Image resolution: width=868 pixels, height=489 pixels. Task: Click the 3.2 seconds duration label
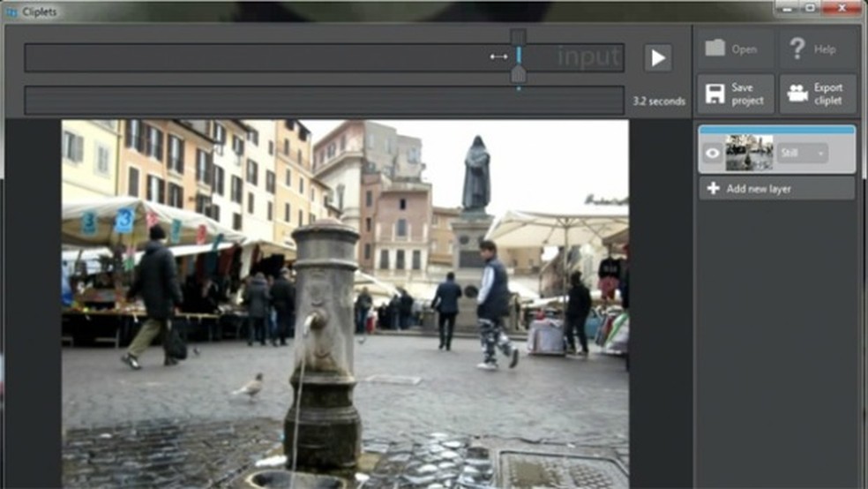[x=659, y=102]
